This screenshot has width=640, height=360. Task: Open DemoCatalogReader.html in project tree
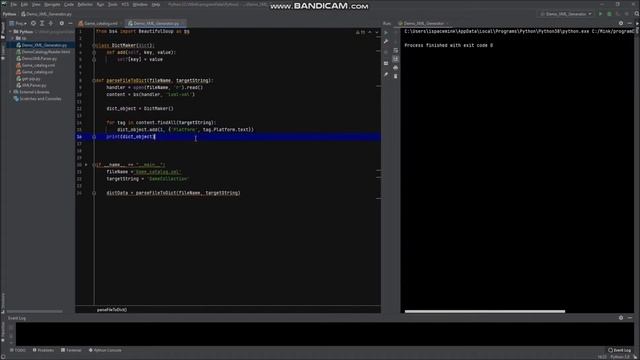click(x=43, y=52)
